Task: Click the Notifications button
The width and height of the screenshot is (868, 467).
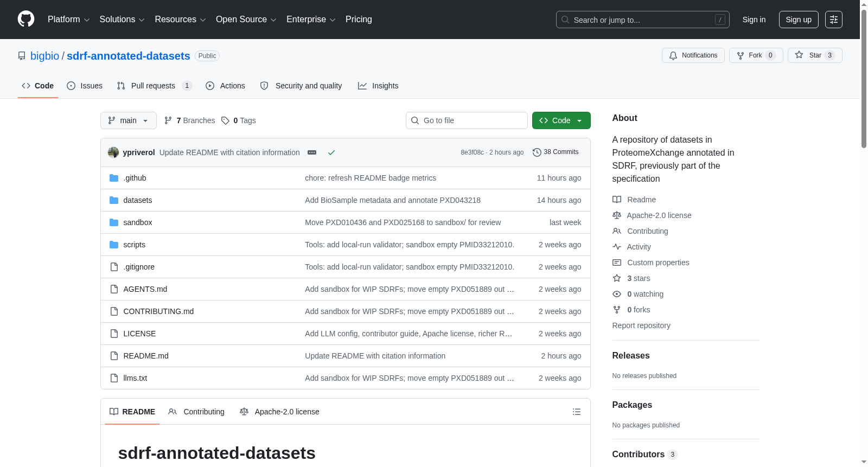Action: (x=693, y=55)
